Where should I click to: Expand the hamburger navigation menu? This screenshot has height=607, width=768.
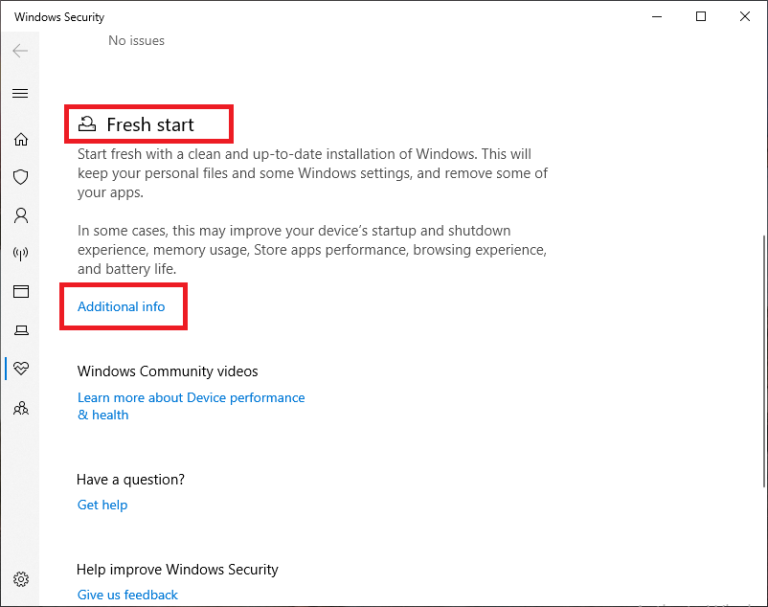tap(20, 93)
